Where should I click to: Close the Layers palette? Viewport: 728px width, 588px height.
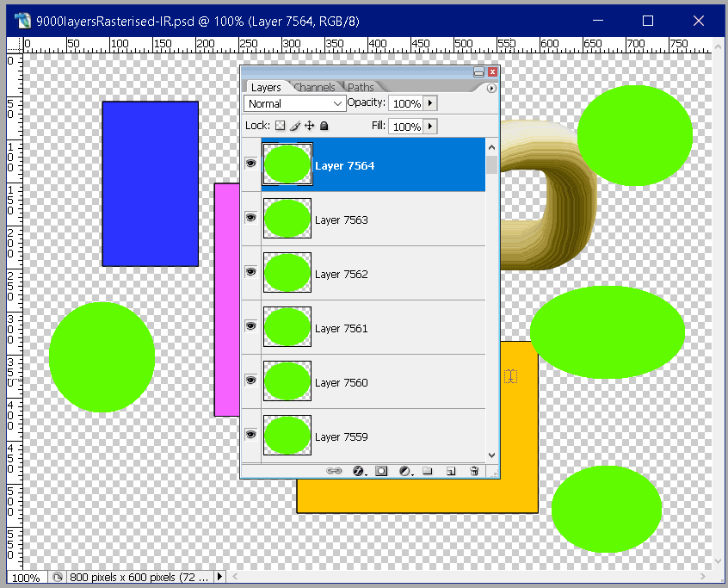pos(492,72)
